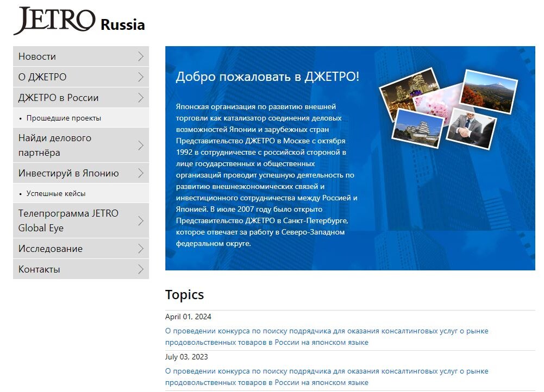
Task: Open the О ДЖЕТРО menu item
Action: pyautogui.click(x=81, y=77)
